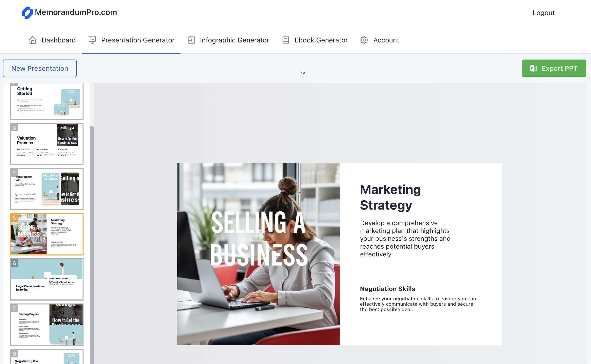Click the small 'Text' label

[302, 73]
